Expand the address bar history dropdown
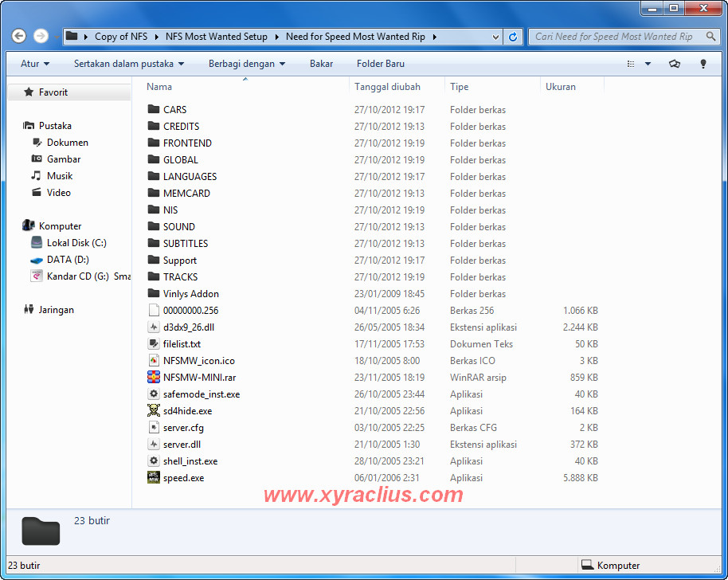Viewport: 728px width, 580px height. [495, 37]
